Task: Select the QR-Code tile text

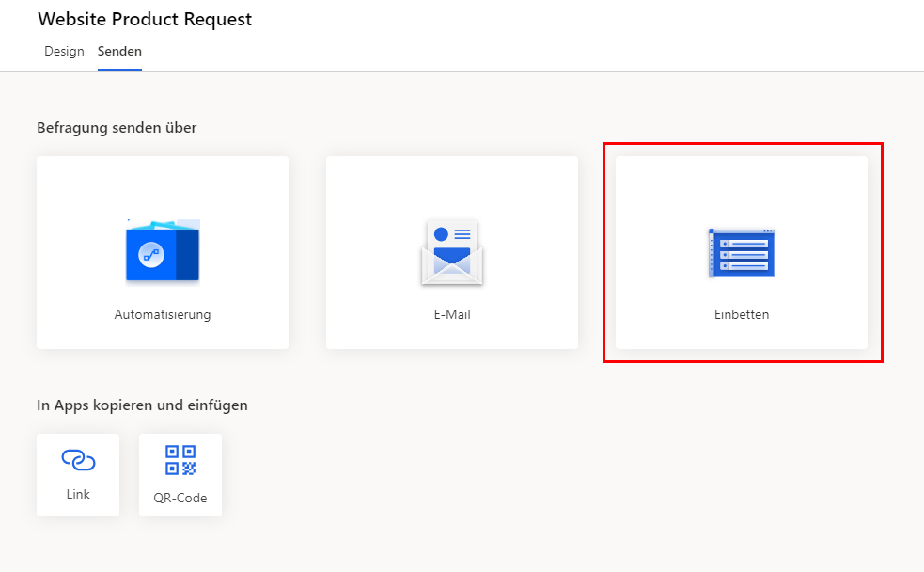Action: tap(180, 498)
